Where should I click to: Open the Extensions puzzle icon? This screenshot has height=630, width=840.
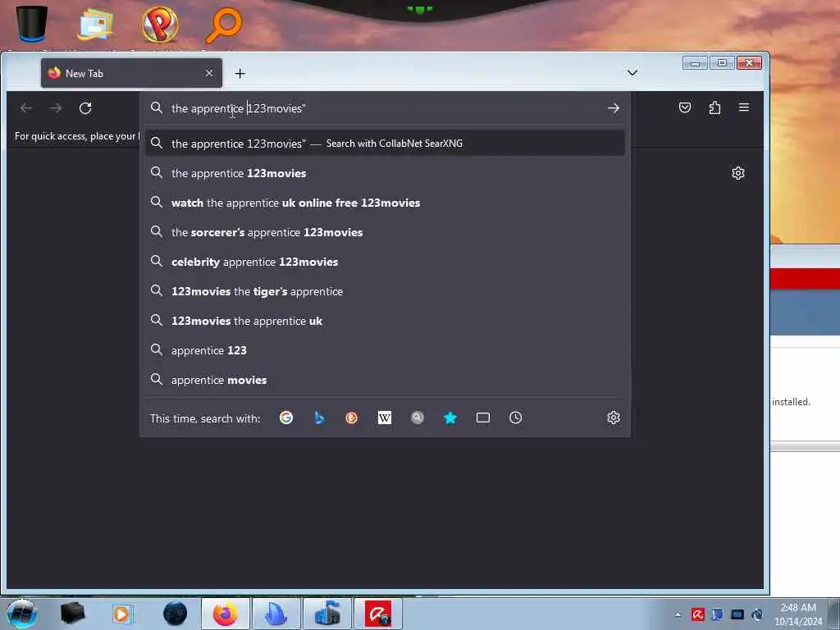(x=714, y=107)
